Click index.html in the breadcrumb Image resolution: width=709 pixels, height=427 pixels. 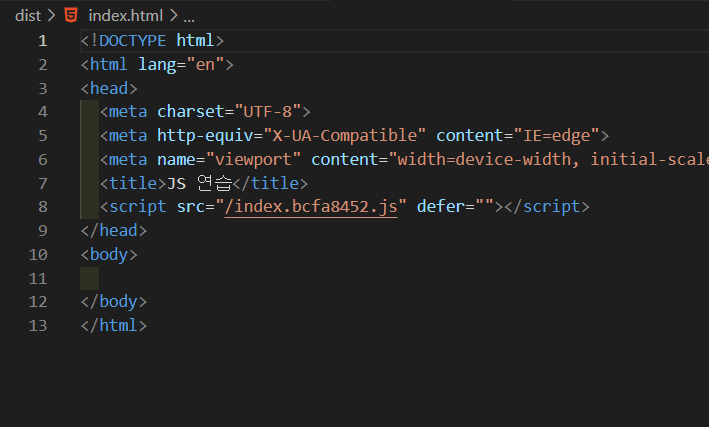pos(125,16)
